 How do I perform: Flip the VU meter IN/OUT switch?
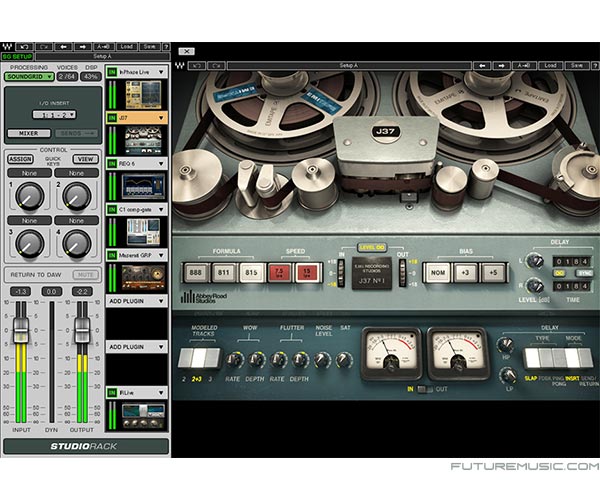tap(425, 389)
